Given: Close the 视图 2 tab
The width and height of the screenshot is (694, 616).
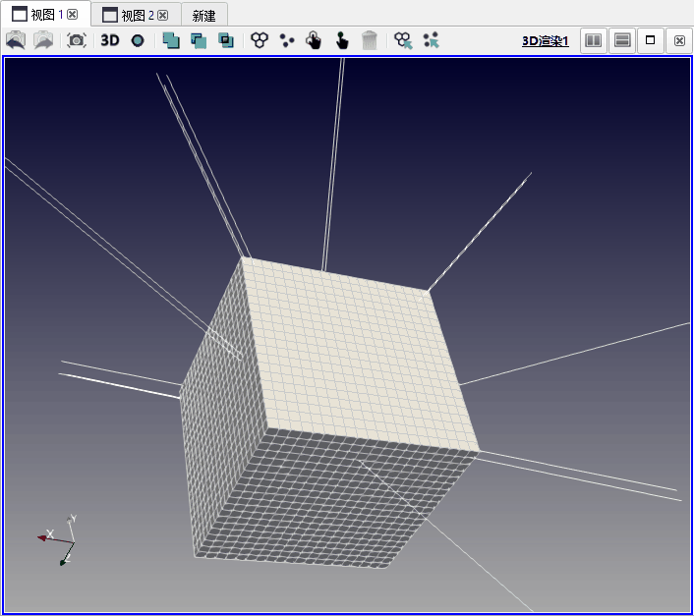Looking at the screenshot, I should 163,16.
